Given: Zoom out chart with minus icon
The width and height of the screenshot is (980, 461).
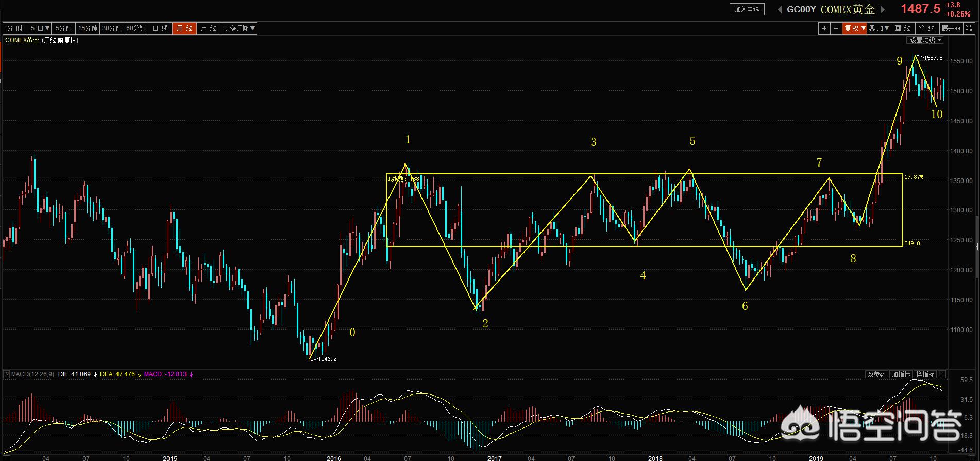Looking at the screenshot, I should click(x=836, y=28).
